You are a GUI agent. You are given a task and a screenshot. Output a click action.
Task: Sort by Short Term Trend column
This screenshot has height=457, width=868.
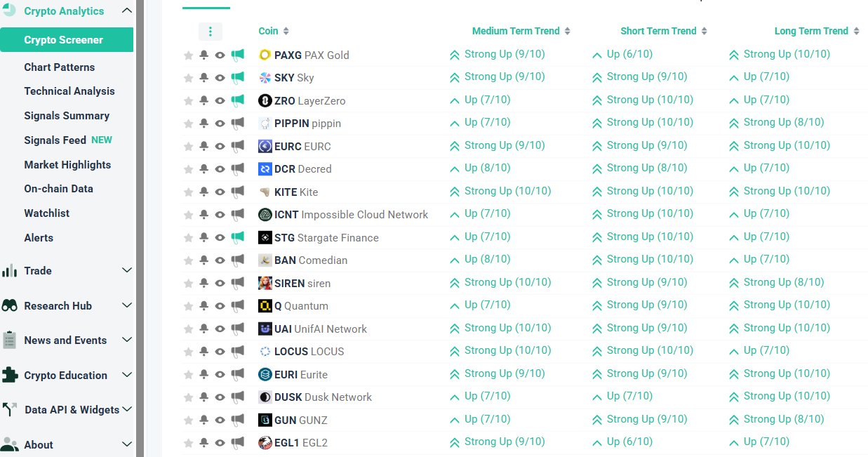(664, 31)
